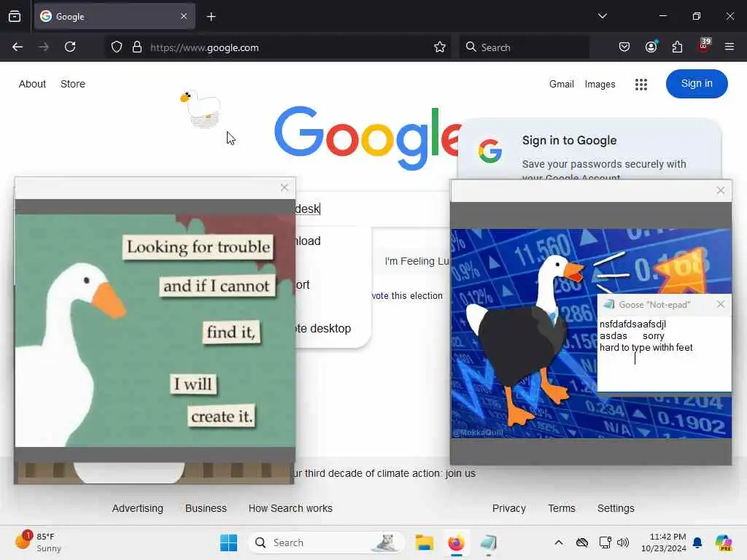The height and width of the screenshot is (560, 747).
Task: Click the Google search box containing desk
Action: coord(371,209)
